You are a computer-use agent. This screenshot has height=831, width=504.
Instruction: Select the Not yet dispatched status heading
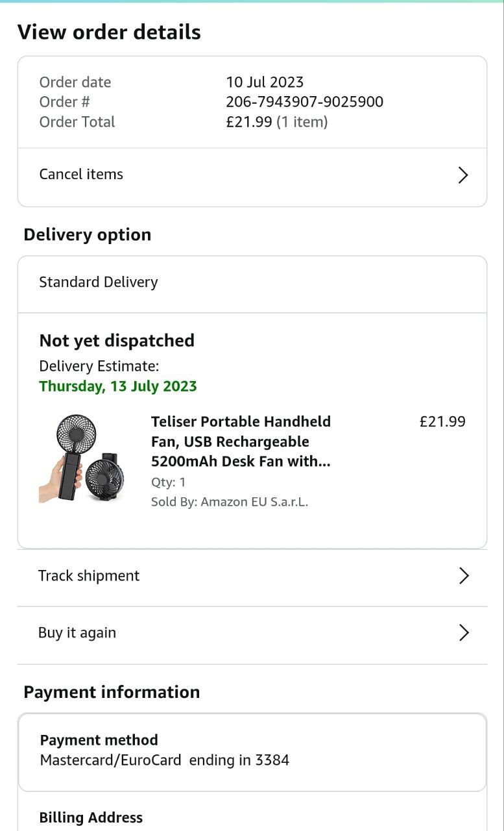tap(117, 341)
